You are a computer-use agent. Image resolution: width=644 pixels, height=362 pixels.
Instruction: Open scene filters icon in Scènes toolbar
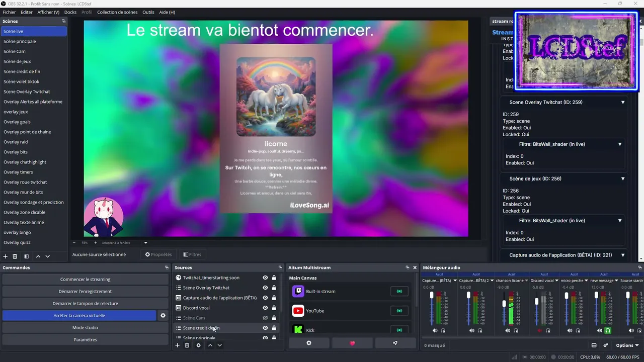coord(26,256)
